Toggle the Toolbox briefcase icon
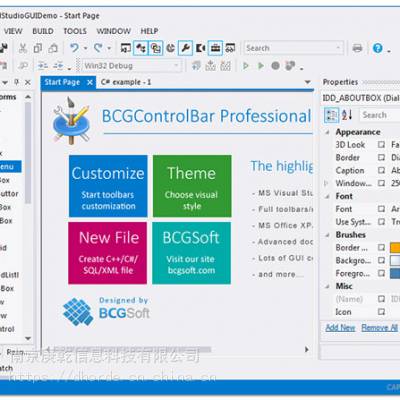This screenshot has width=400, height=400. pos(215,48)
